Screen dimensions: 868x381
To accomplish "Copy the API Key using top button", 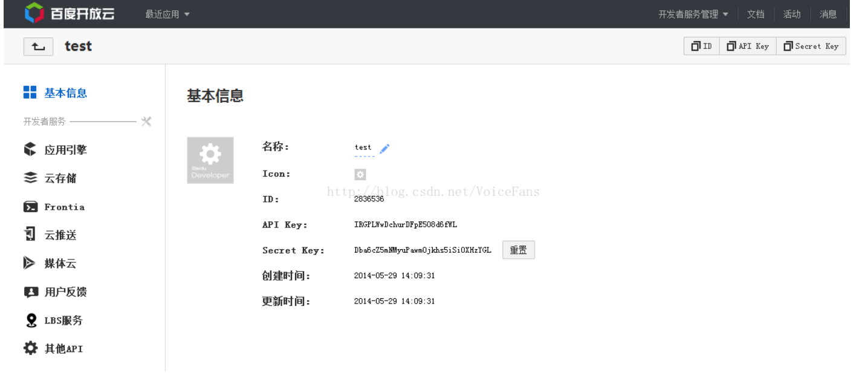I will click(x=748, y=46).
